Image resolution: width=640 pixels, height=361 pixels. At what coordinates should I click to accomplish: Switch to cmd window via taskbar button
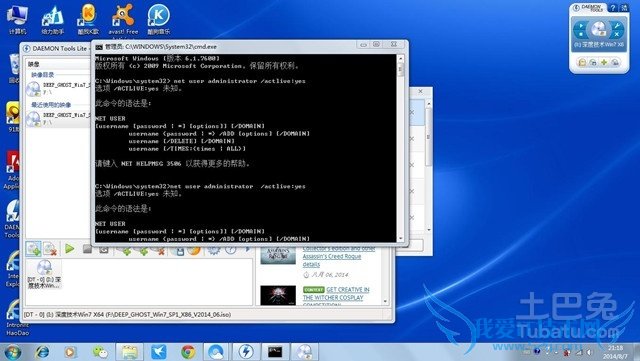pyautogui.click(x=275, y=352)
